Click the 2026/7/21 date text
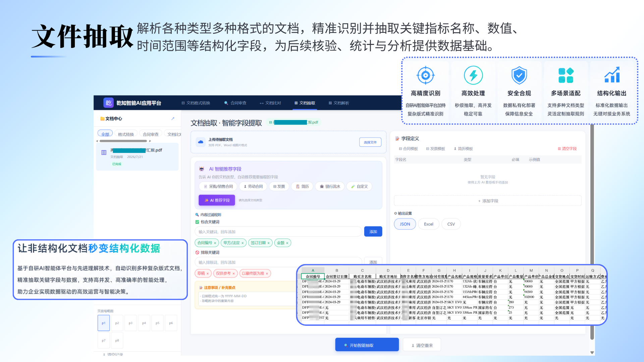This screenshot has height=362, width=644. pos(135,157)
